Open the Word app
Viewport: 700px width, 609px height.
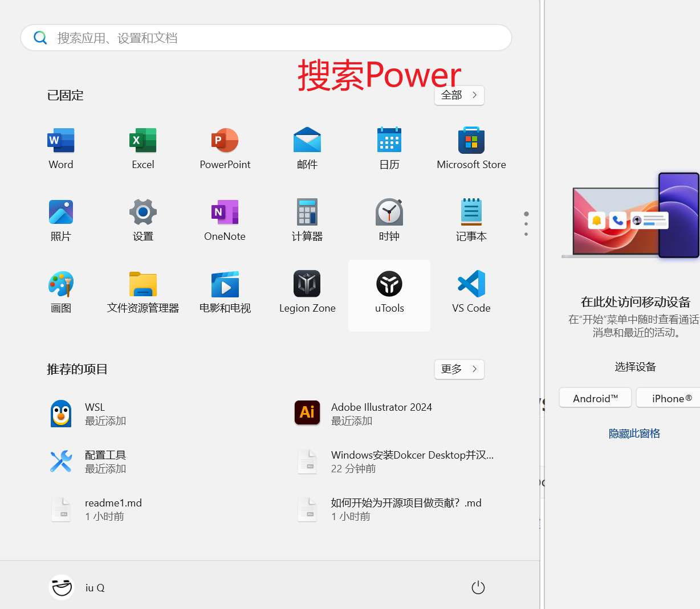coord(61,149)
